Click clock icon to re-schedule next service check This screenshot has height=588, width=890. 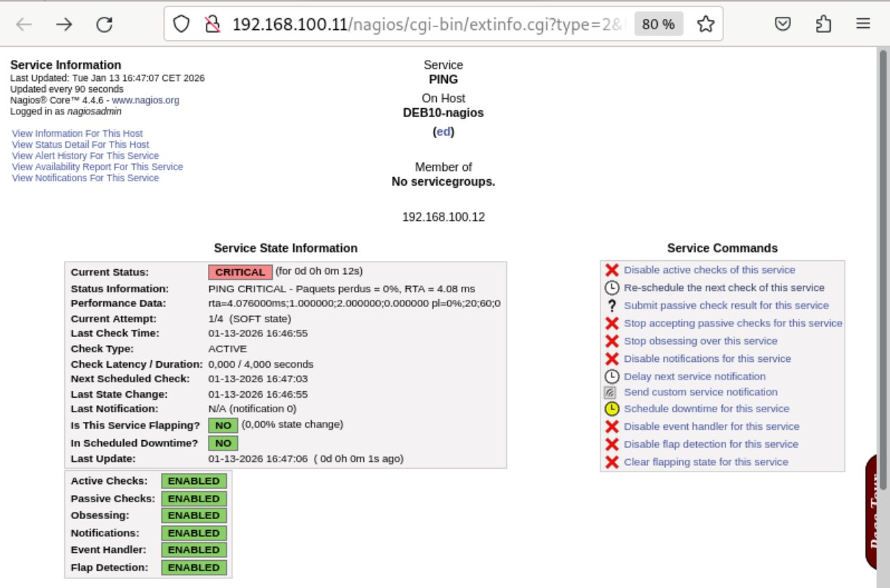[x=612, y=287]
